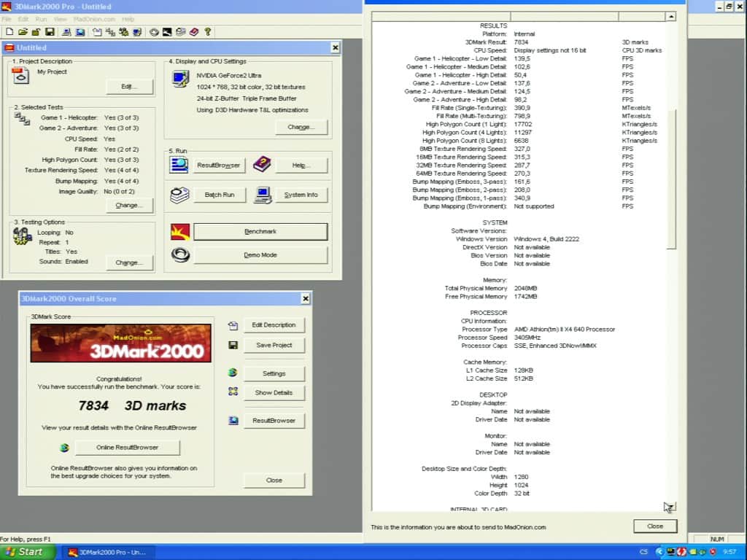Click the floppy icon next to Save Project
This screenshot has height=560, width=747.
coord(233,345)
